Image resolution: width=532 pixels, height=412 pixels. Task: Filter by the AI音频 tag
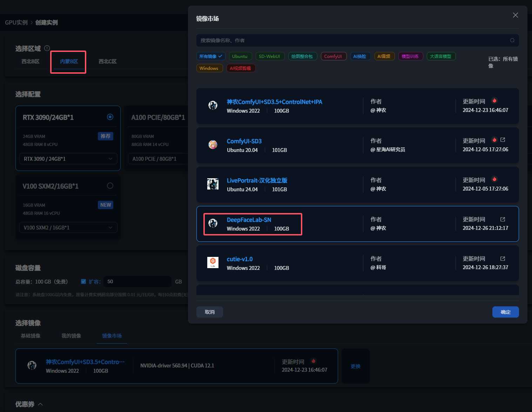(384, 56)
